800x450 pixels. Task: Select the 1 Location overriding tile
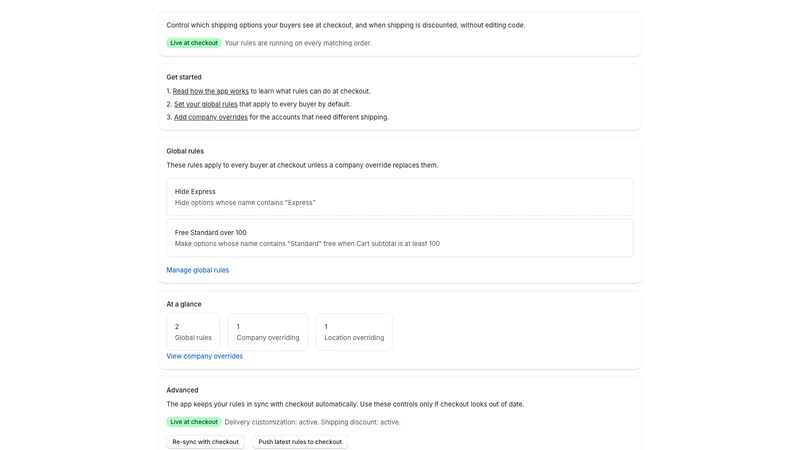click(x=354, y=332)
